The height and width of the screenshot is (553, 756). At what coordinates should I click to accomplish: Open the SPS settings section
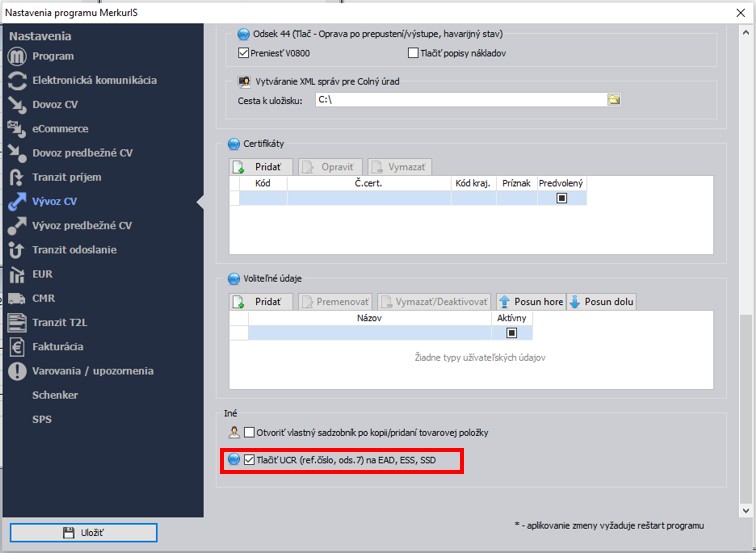[x=42, y=419]
